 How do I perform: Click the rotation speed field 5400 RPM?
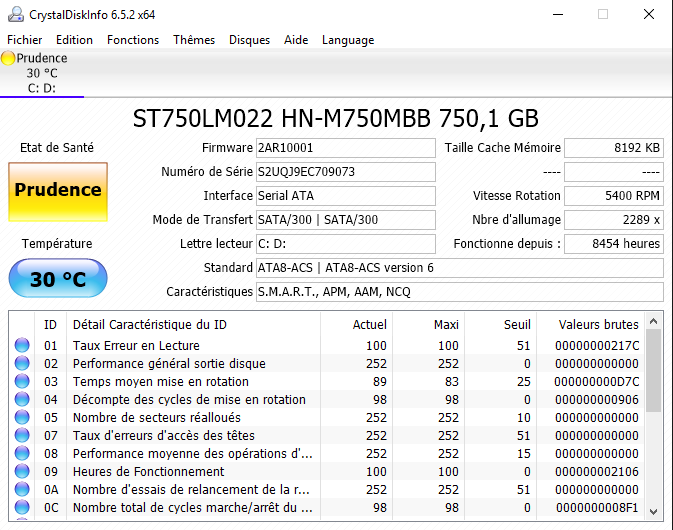tap(614, 196)
